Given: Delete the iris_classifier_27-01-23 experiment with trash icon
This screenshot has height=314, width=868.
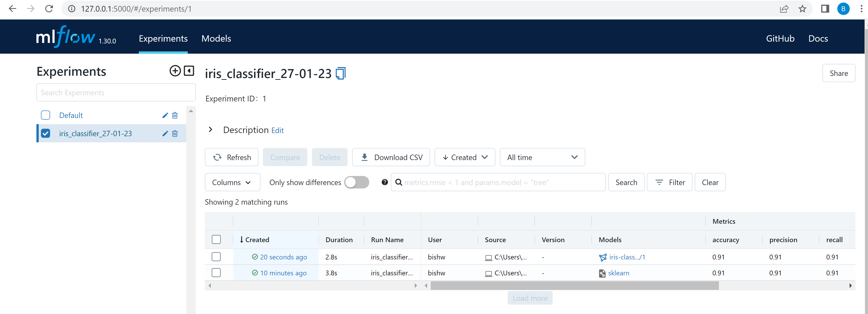Looking at the screenshot, I should pos(175,133).
